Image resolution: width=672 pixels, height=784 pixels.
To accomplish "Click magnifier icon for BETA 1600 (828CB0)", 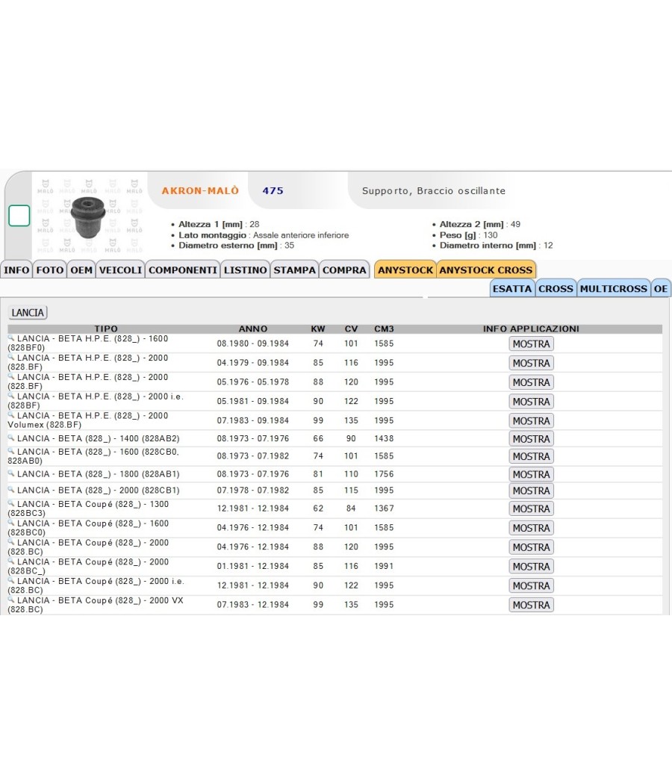I will coord(11,451).
